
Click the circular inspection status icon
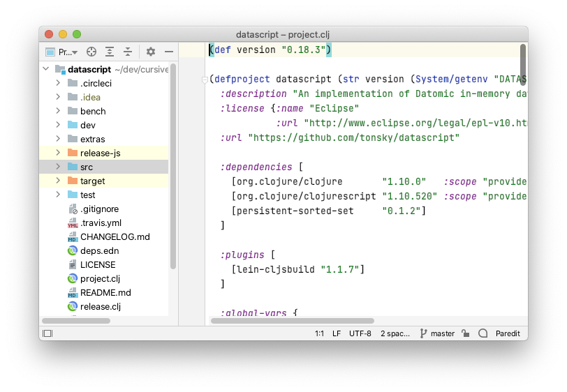(483, 333)
